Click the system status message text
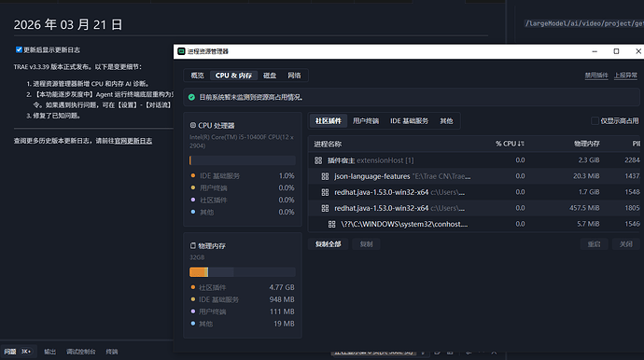Screen dimensions: 644x360 251,97
